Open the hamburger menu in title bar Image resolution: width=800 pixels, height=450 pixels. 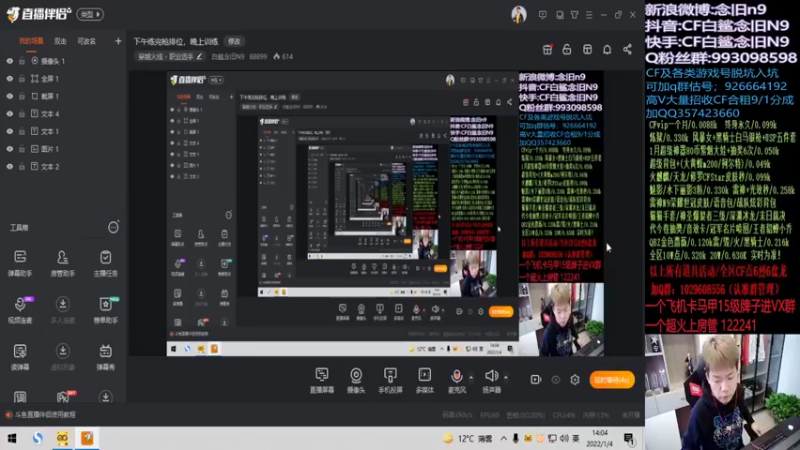click(589, 15)
